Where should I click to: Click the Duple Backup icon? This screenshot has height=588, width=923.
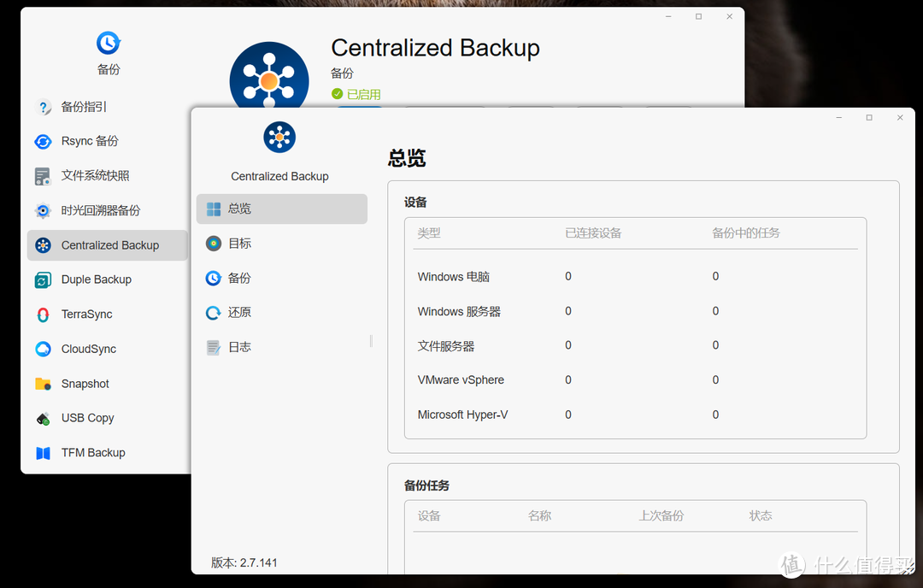43,280
